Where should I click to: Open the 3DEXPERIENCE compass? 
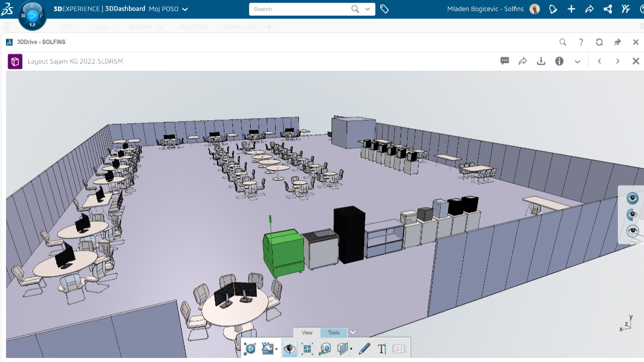(x=32, y=16)
